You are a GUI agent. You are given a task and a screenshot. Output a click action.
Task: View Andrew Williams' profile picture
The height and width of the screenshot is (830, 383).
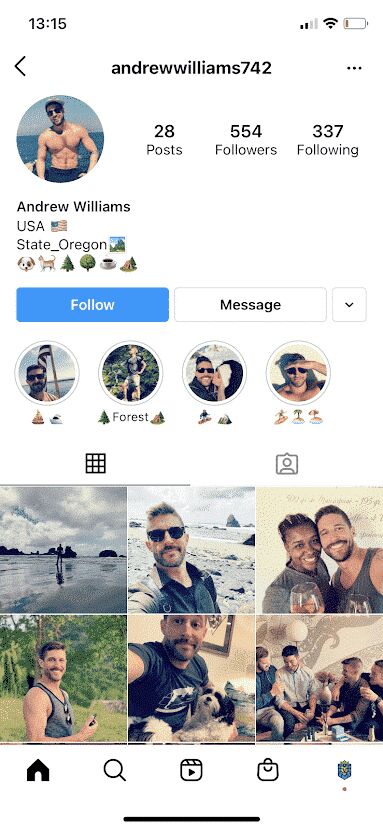coord(60,139)
